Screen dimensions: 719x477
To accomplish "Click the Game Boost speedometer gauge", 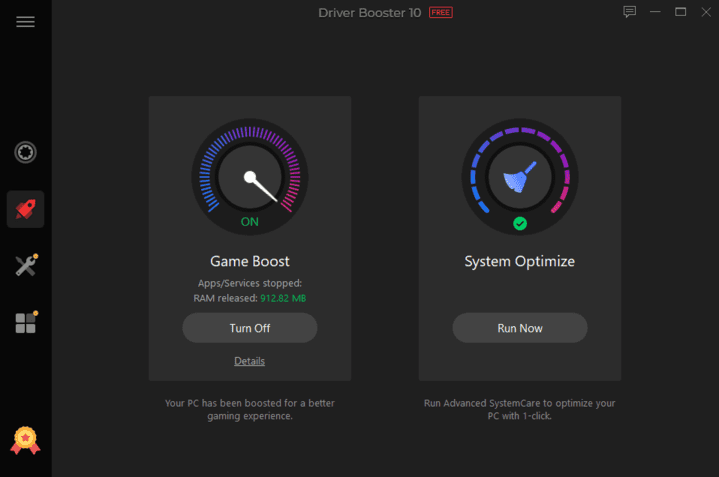I will click(x=250, y=177).
